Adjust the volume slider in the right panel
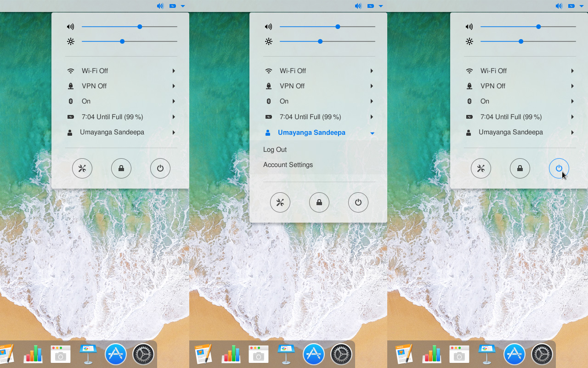This screenshot has height=368, width=588. [528, 27]
